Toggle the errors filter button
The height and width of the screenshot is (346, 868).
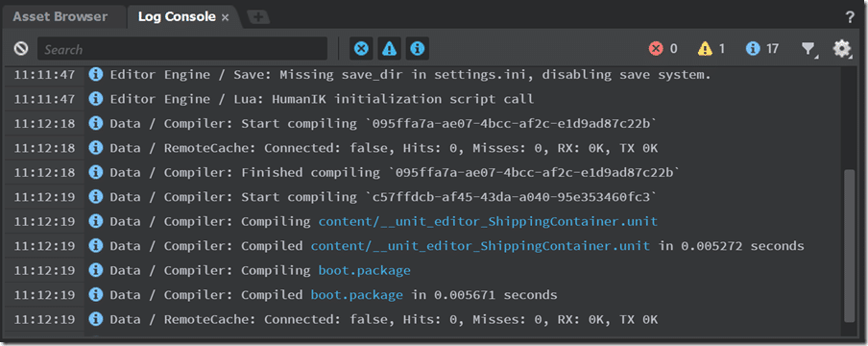point(361,49)
